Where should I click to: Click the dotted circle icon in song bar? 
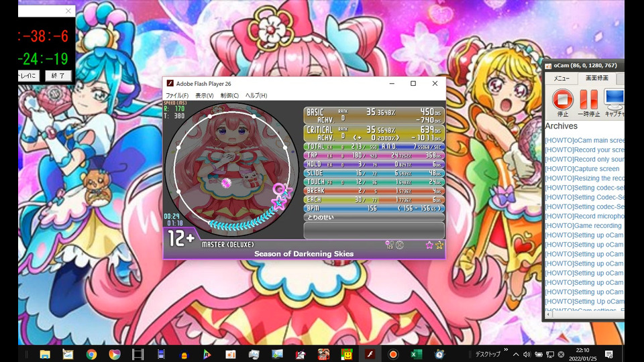coord(400,245)
